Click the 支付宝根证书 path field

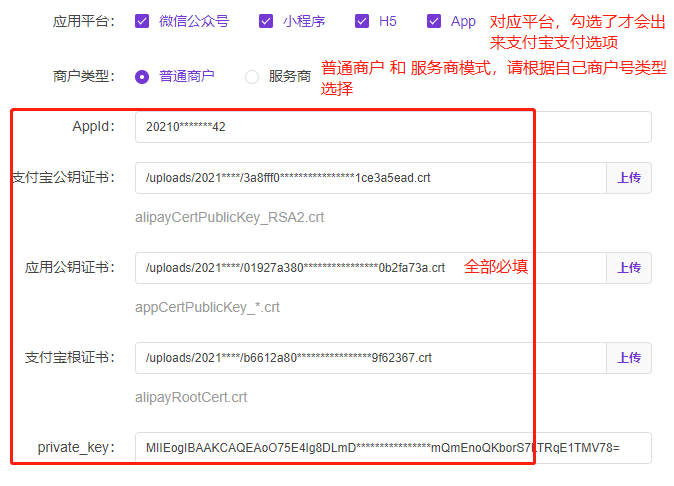(371, 358)
